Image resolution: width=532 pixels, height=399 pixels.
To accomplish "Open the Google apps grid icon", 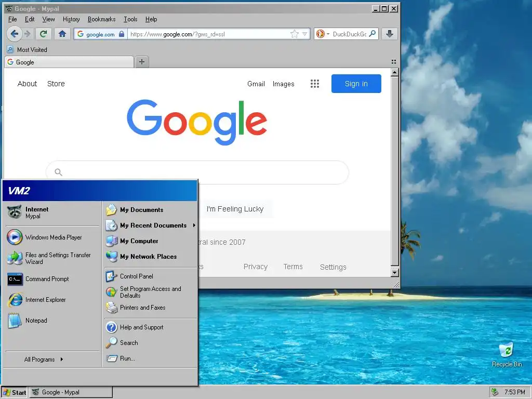I will click(315, 84).
